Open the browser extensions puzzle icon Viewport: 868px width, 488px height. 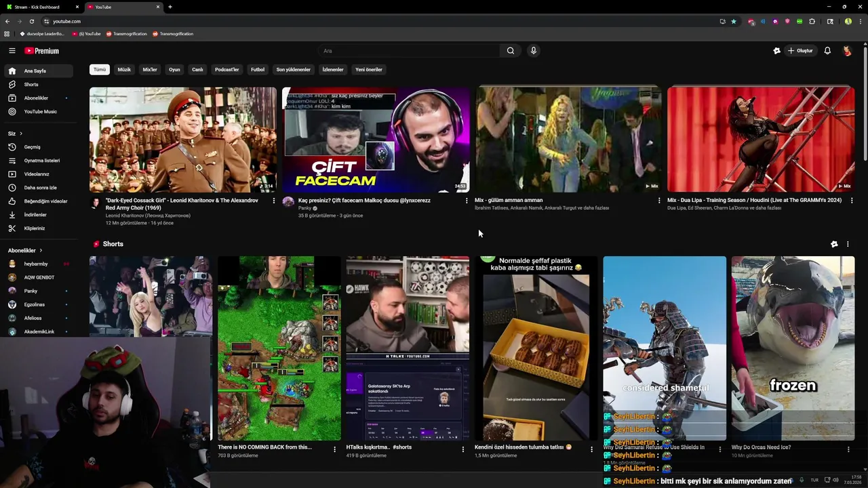(812, 21)
